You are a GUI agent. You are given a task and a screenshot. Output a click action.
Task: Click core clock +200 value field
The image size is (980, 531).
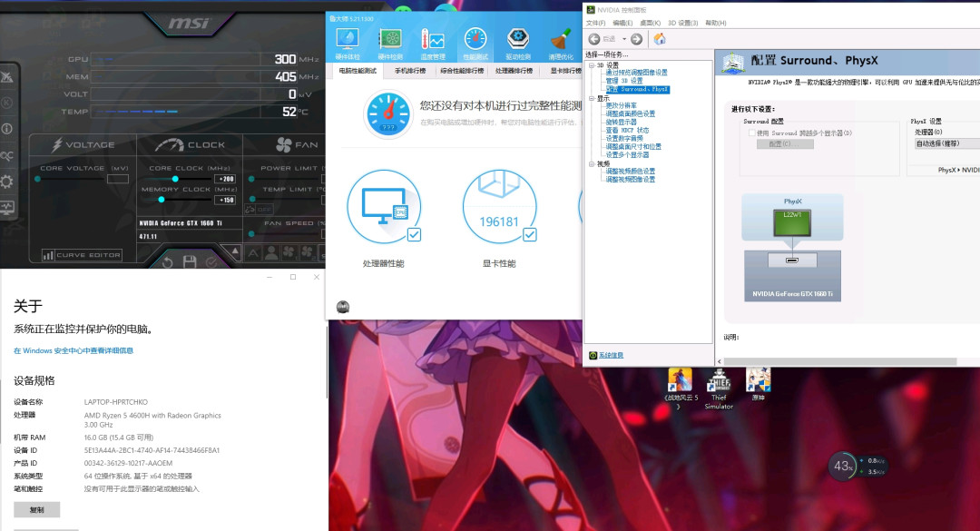224,179
